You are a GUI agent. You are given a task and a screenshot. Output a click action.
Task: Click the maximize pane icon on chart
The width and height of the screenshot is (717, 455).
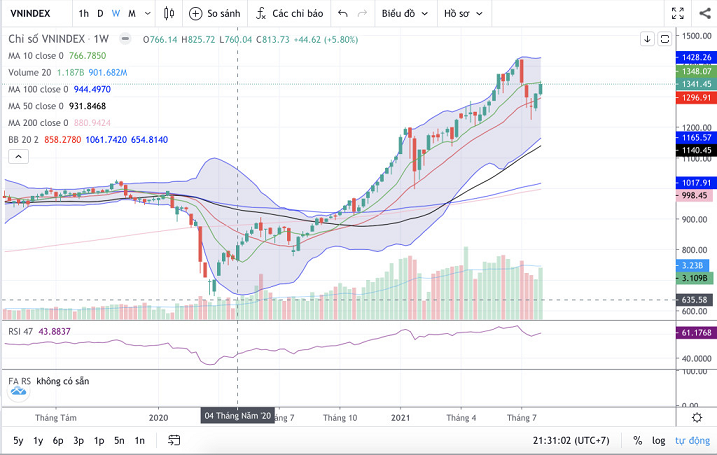click(666, 39)
